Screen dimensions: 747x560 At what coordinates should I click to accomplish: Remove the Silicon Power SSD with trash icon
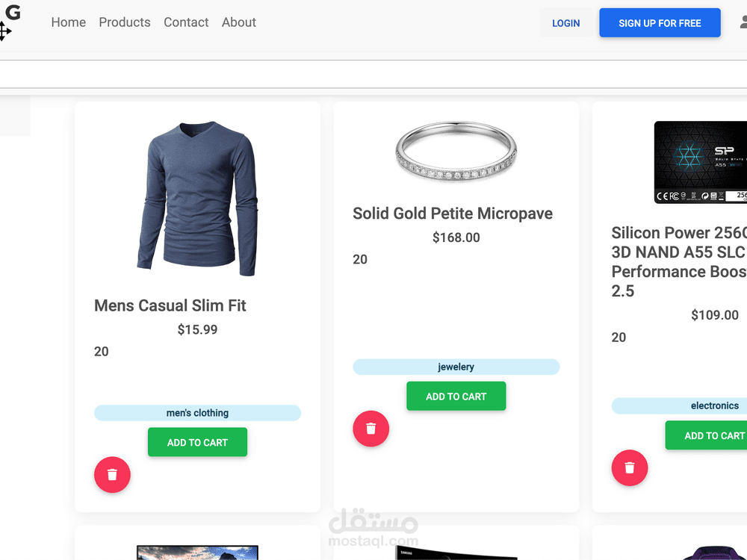click(x=630, y=467)
